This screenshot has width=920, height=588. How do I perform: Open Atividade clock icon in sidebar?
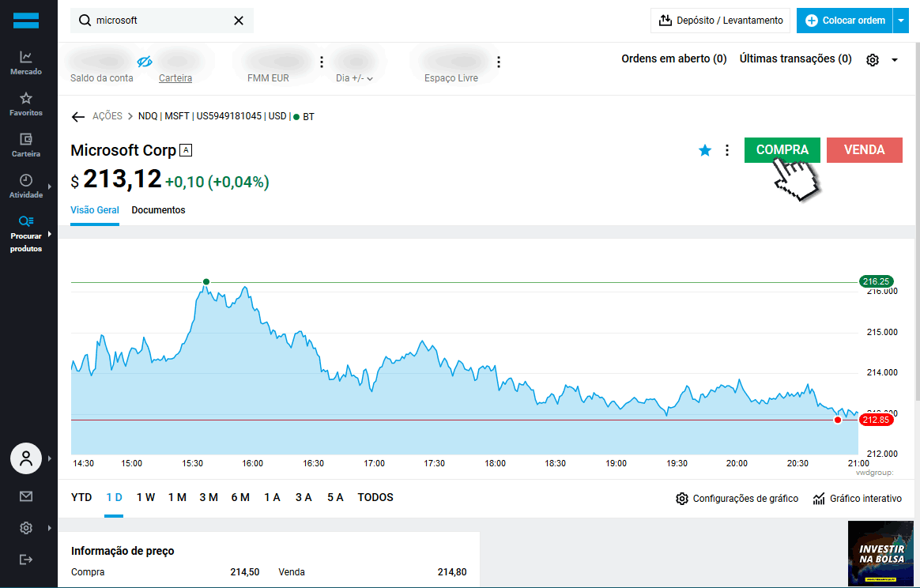coord(26,186)
